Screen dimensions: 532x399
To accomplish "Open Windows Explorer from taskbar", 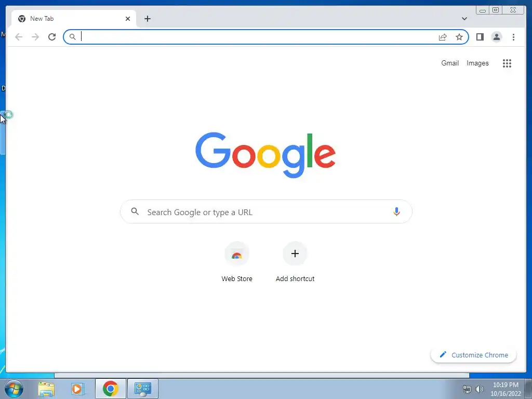I will point(46,389).
